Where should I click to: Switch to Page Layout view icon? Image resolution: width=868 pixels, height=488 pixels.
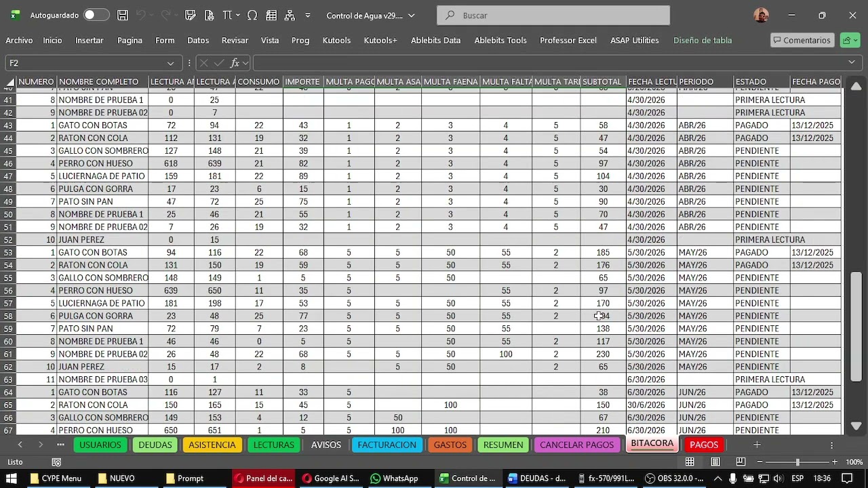pyautogui.click(x=715, y=462)
